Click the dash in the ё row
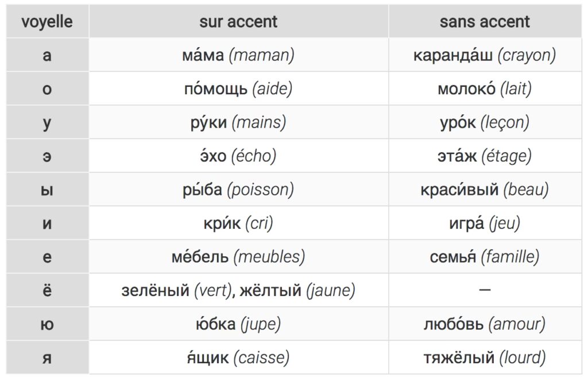The height and width of the screenshot is (381, 588). coord(485,291)
